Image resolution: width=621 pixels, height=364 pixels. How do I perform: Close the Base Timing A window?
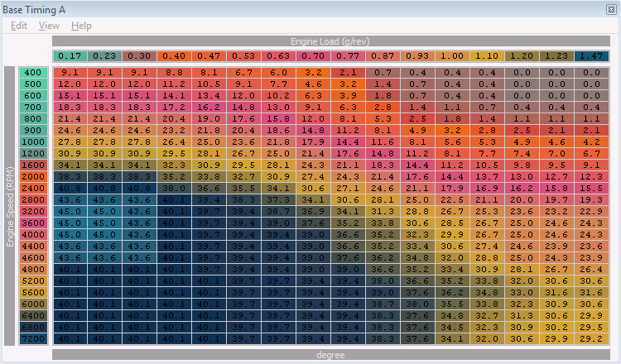611,9
